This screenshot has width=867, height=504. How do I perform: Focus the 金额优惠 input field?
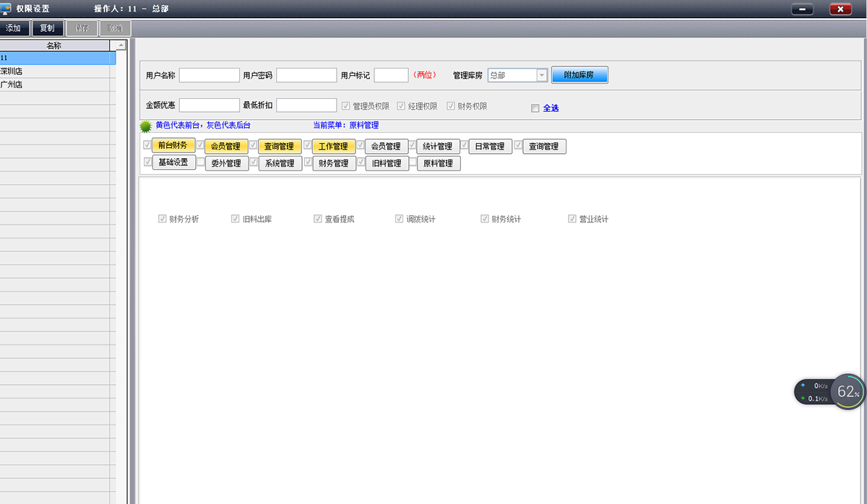click(x=210, y=105)
